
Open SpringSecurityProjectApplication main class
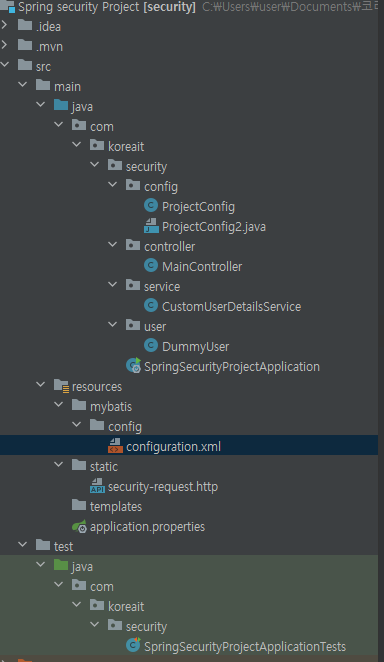[232, 366]
